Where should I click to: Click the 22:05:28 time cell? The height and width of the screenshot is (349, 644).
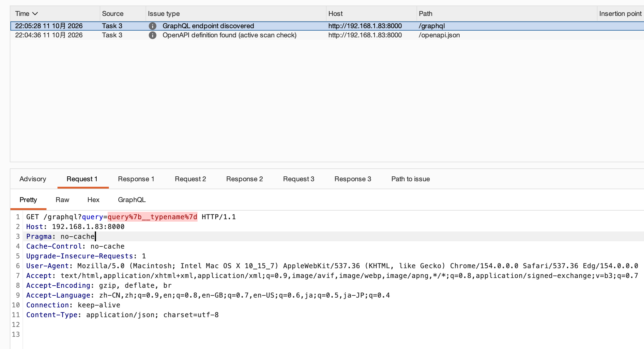(49, 26)
